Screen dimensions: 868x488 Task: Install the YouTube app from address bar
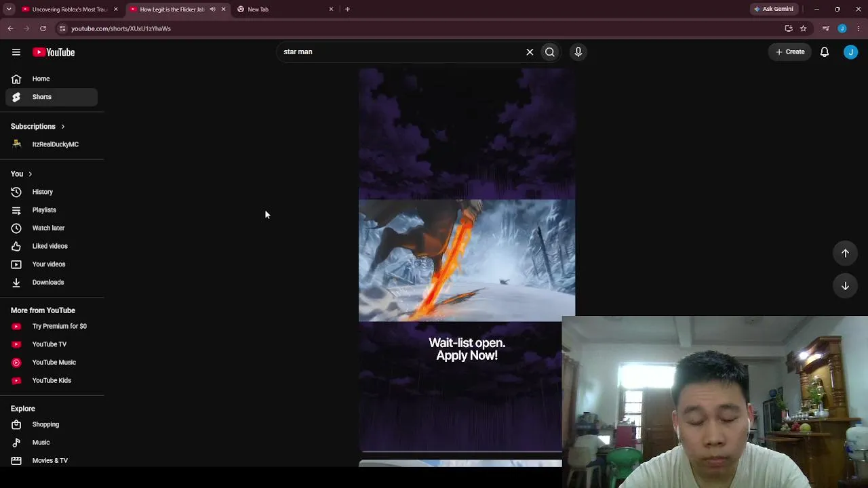pyautogui.click(x=789, y=28)
